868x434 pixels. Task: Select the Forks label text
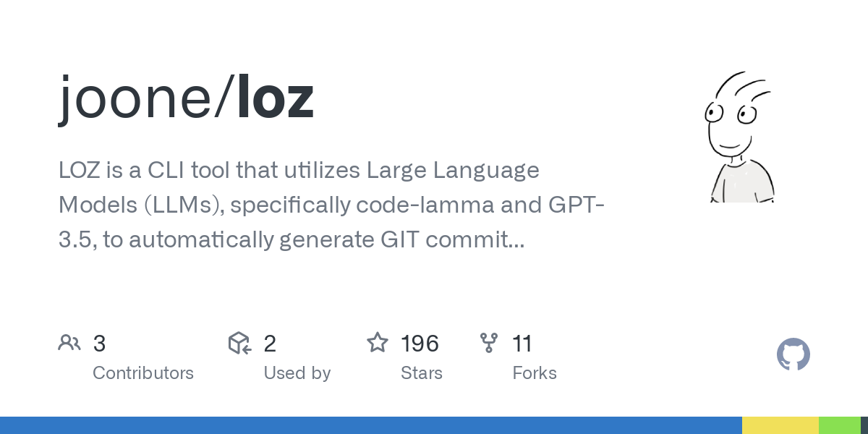(535, 373)
